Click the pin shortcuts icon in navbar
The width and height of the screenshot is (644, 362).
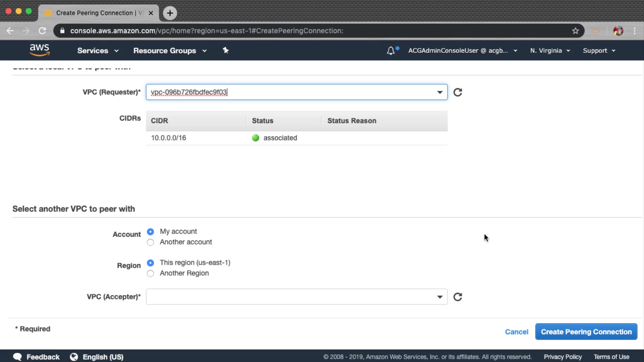[x=226, y=50]
